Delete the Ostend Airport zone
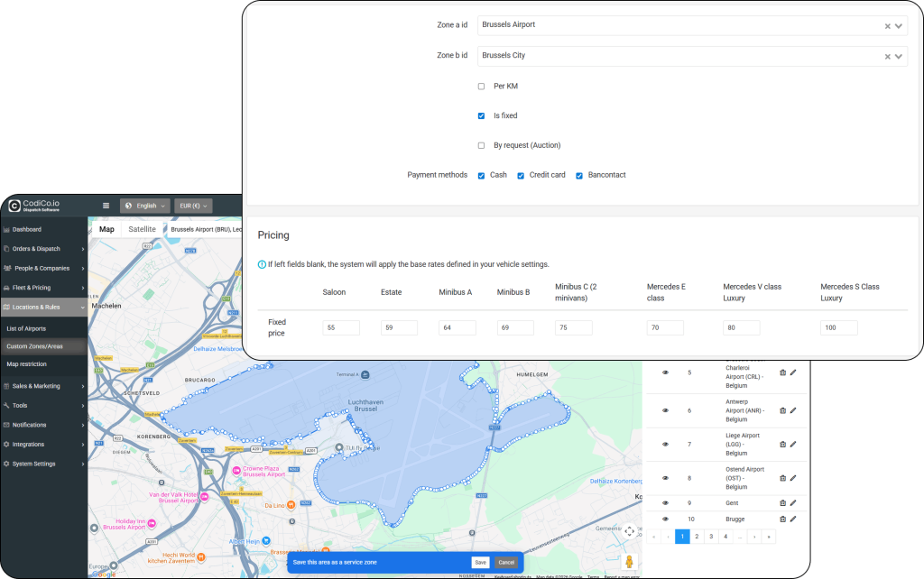Image resolution: width=924 pixels, height=579 pixels. 782,478
